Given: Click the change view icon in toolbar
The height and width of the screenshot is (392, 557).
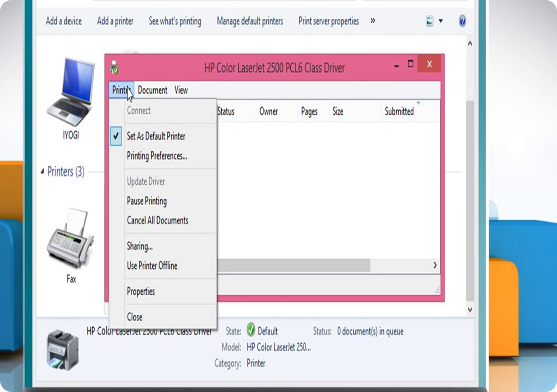Looking at the screenshot, I should coord(429,21).
